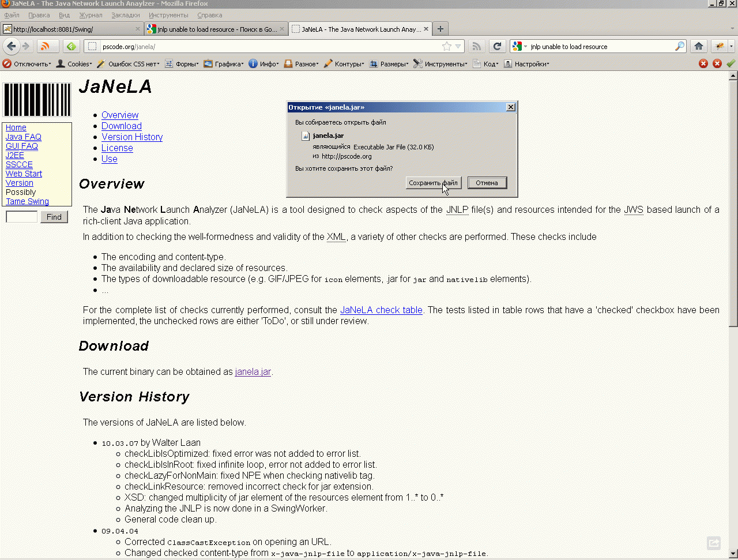Click 'Сохранить файл' in the dialog
The image size is (738, 560).
point(433,183)
